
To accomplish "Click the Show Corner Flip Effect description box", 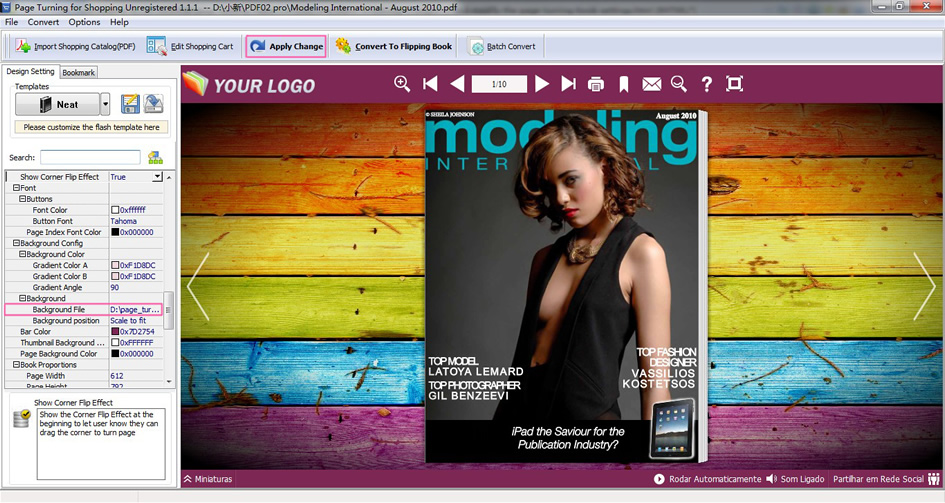I will pyautogui.click(x=101, y=444).
